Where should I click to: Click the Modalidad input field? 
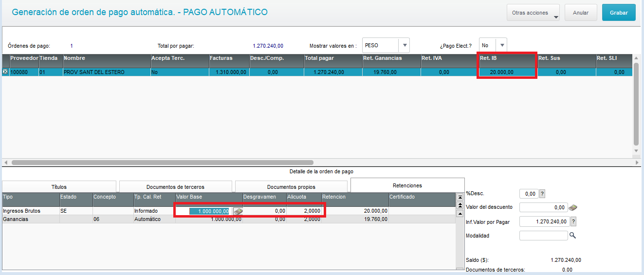[x=544, y=236]
